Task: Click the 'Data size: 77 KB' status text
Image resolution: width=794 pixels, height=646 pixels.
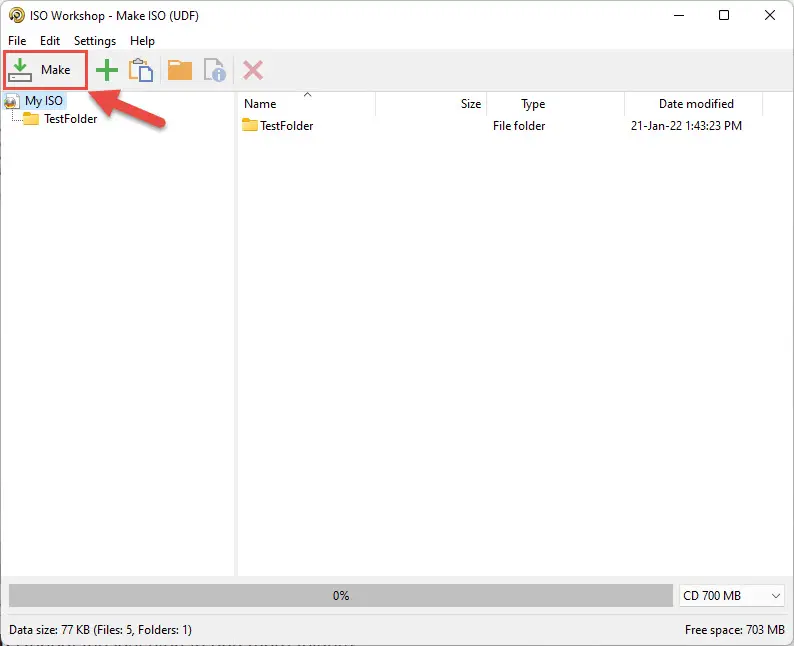Action: 100,630
